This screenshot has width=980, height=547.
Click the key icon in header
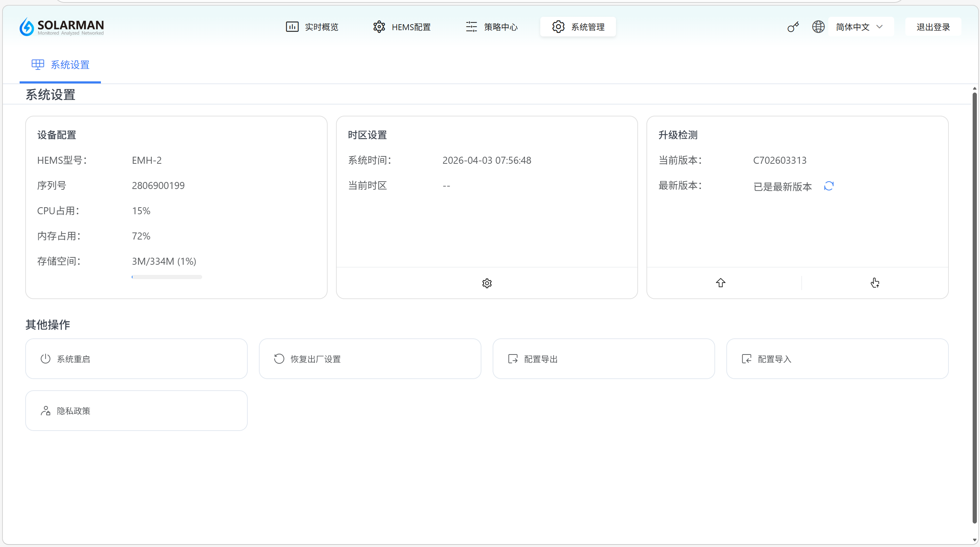793,27
